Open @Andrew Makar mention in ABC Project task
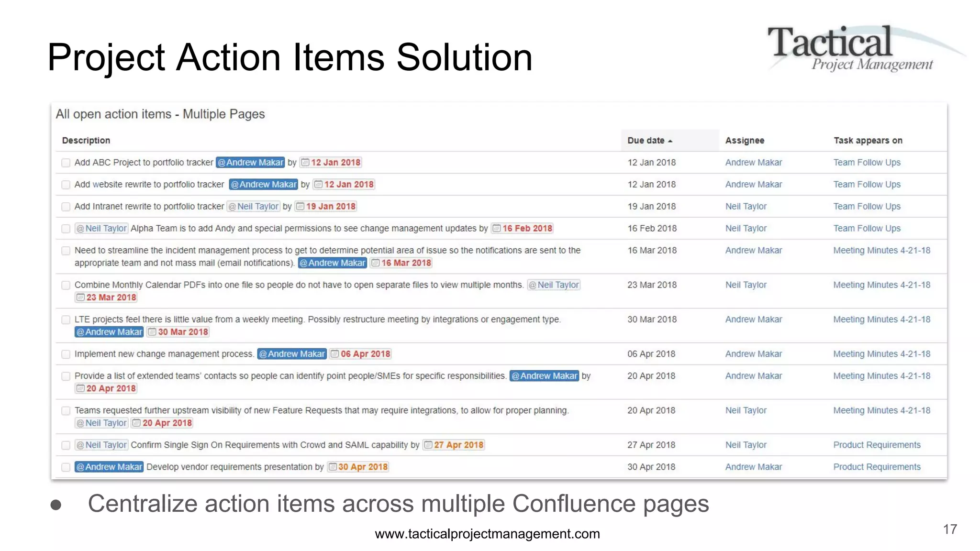Screen dimensions: 980x551 (250, 163)
